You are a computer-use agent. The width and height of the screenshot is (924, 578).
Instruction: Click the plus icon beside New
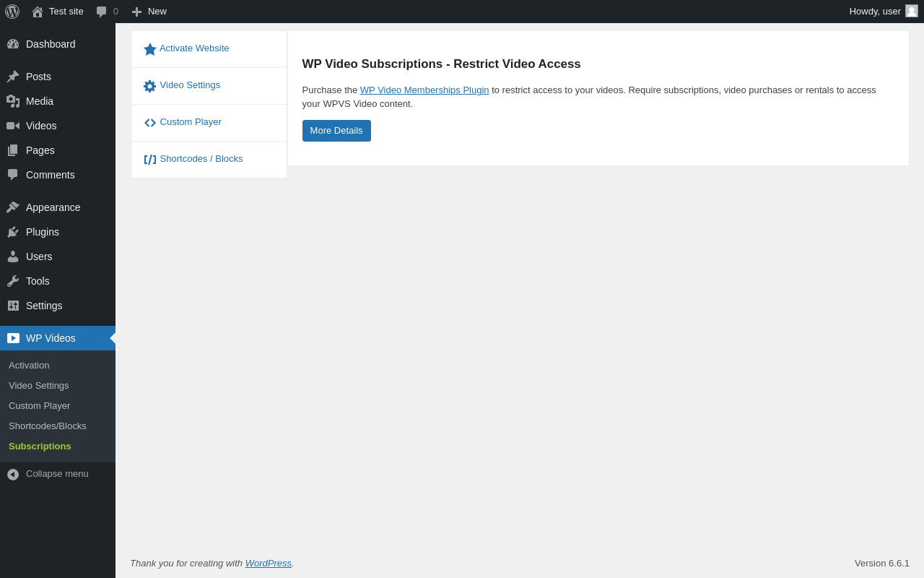click(136, 12)
